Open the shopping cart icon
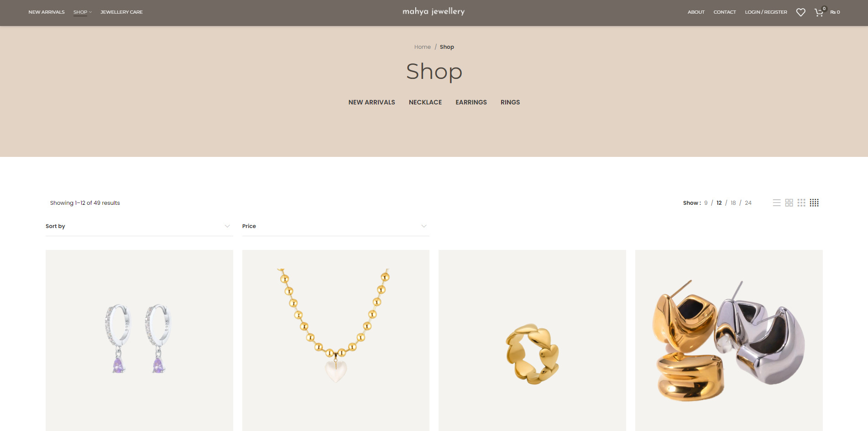The image size is (868, 431). [x=819, y=12]
